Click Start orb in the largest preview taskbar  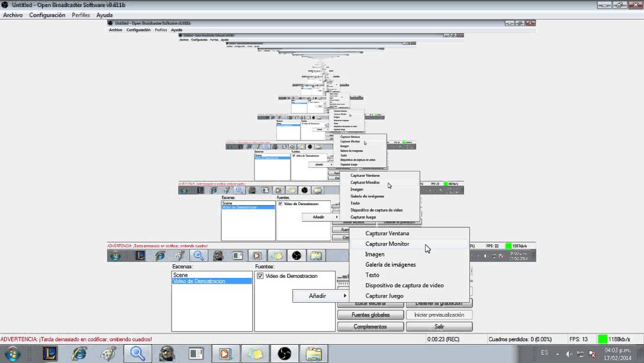115,255
